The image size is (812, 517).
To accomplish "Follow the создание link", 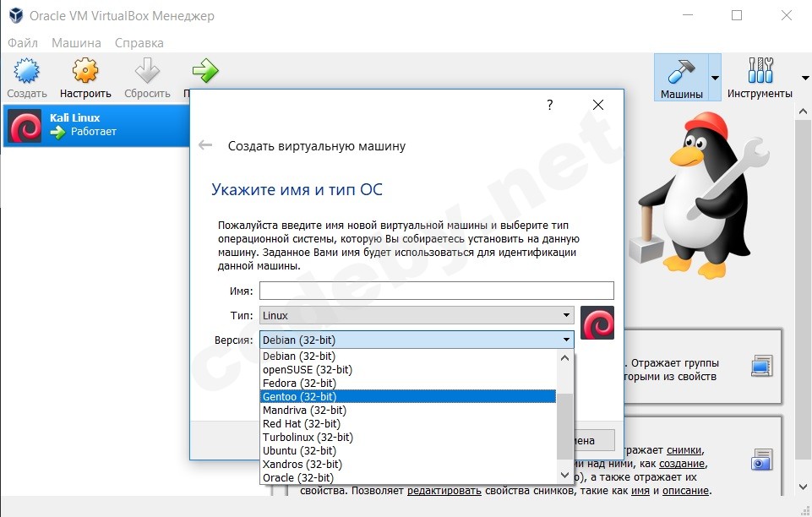I will tap(682, 463).
